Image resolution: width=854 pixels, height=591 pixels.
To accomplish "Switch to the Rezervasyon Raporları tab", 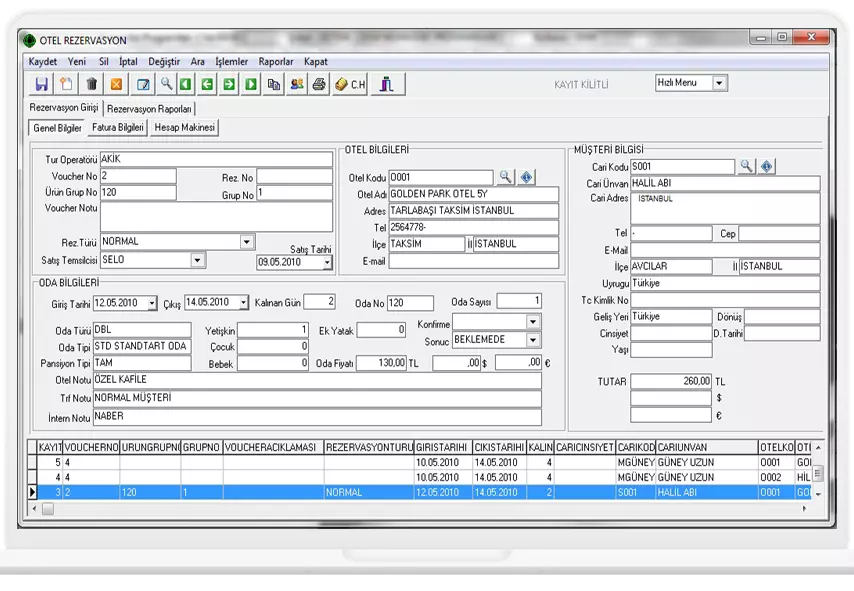I will [x=150, y=108].
